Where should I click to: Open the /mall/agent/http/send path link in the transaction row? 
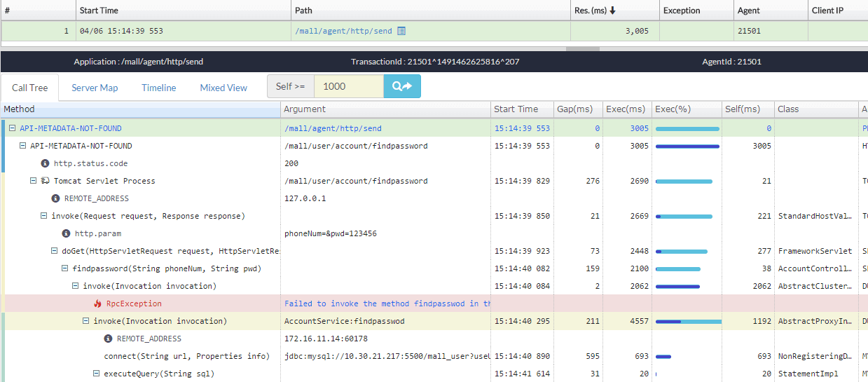tap(343, 31)
